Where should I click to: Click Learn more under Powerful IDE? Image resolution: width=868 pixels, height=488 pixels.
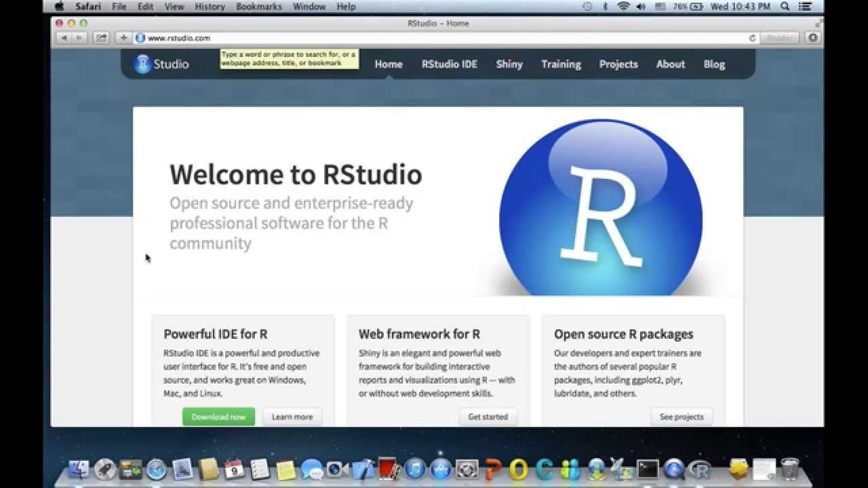pos(292,417)
